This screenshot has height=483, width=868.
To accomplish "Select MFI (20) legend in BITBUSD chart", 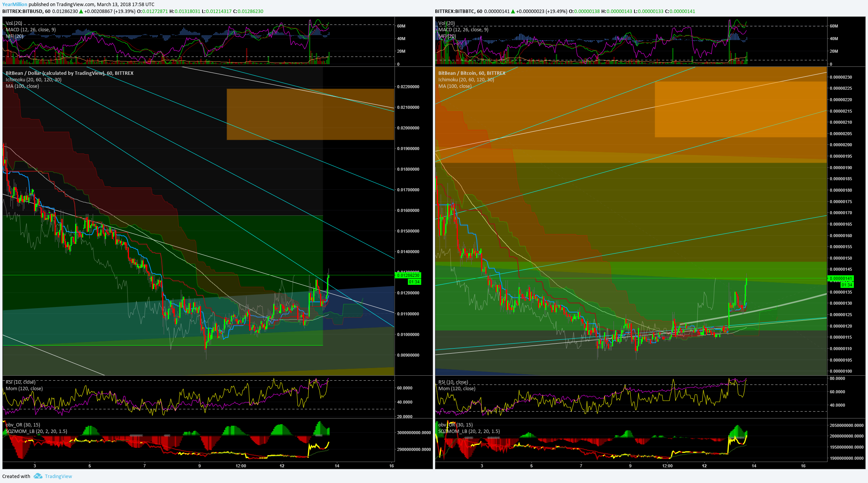I will tap(14, 36).
